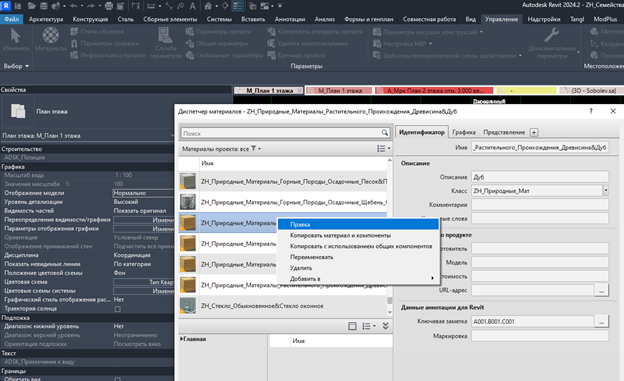Click the Имя material name field

pos(540,147)
